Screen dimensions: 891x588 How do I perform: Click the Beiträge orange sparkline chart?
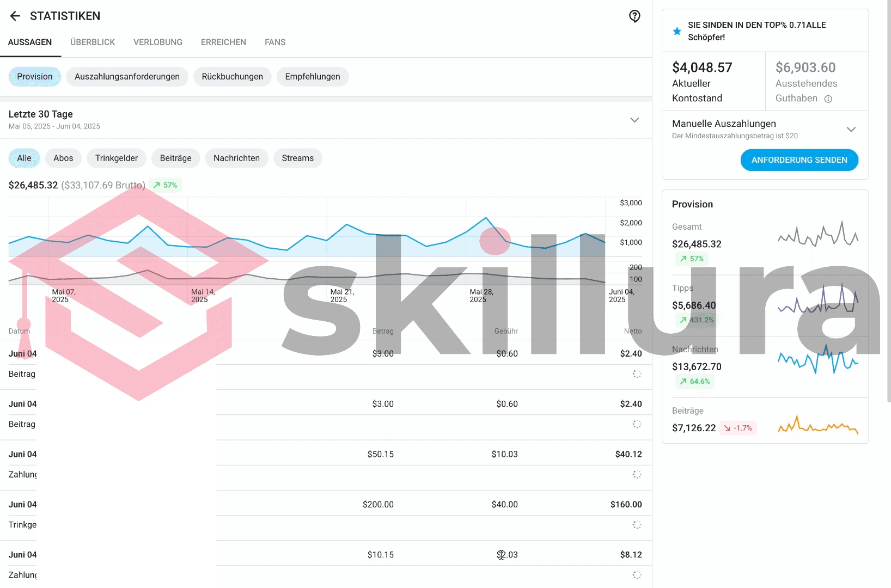point(818,424)
